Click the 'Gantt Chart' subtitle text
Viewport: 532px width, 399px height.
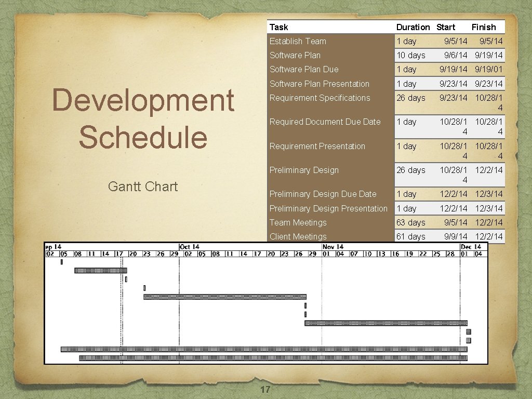tap(142, 187)
